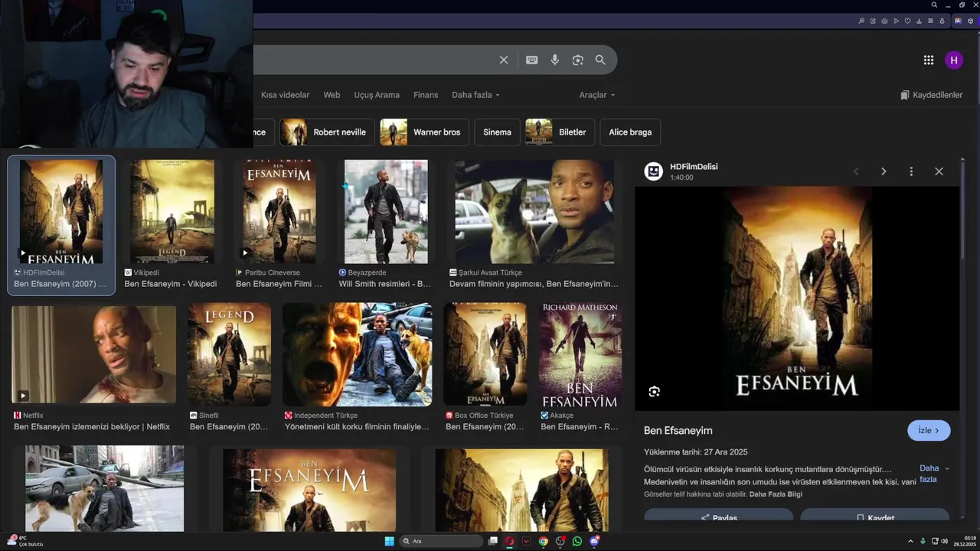This screenshot has width=980, height=551.
Task: Open the volume speaker tray icon
Action: (x=944, y=541)
